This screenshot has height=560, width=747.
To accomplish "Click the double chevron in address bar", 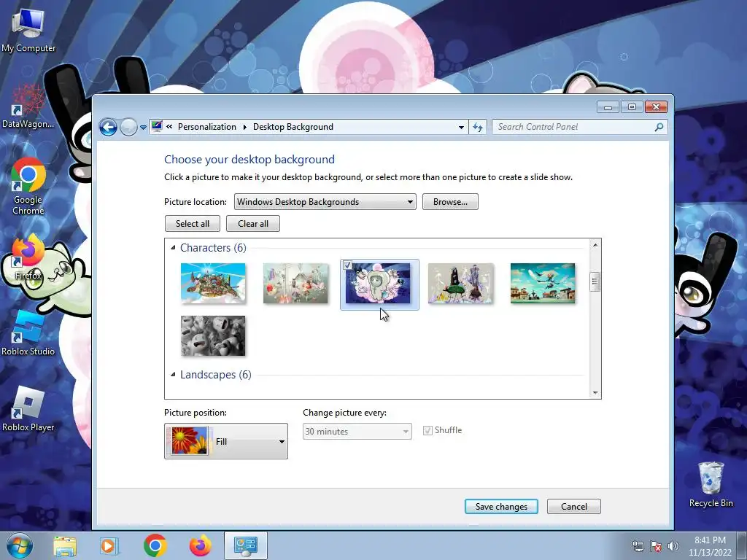I will click(169, 127).
